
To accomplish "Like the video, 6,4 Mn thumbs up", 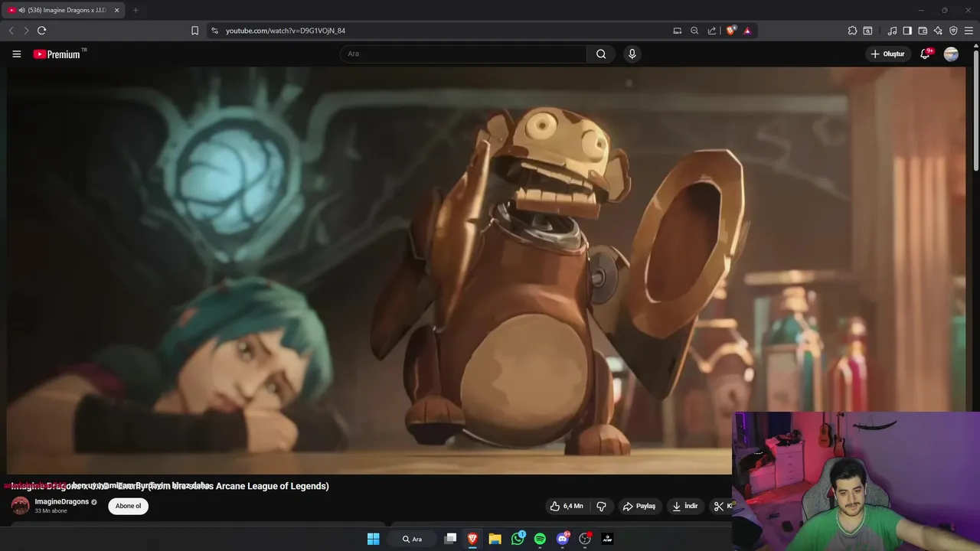I will click(x=566, y=506).
